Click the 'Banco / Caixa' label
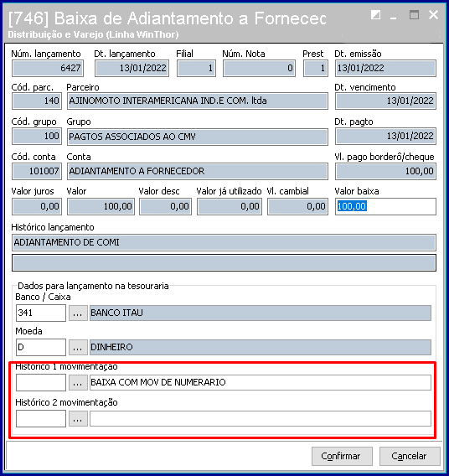The width and height of the screenshot is (449, 476). [43, 297]
